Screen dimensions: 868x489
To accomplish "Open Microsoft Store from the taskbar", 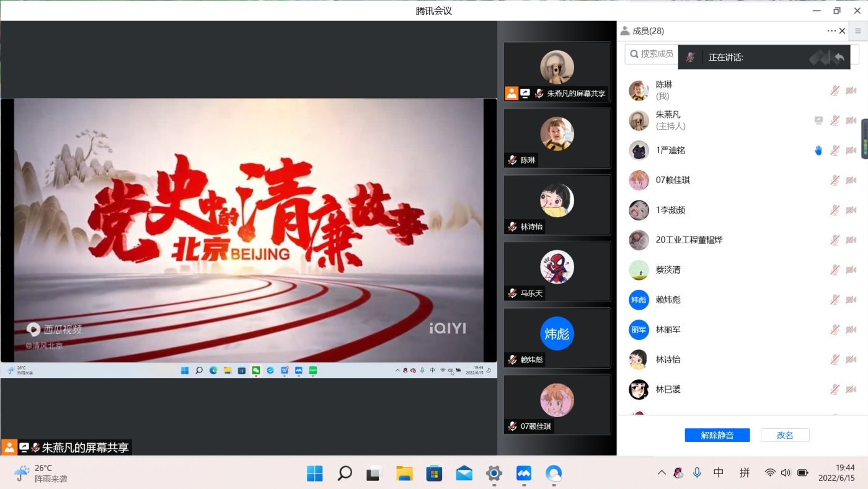I will 434,473.
